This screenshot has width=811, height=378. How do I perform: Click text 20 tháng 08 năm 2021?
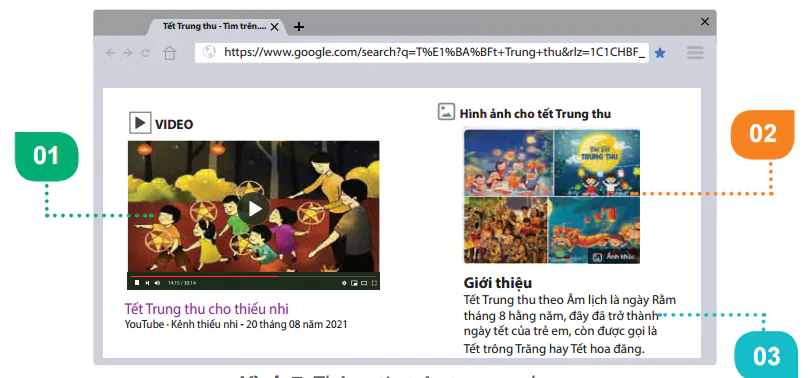click(296, 325)
